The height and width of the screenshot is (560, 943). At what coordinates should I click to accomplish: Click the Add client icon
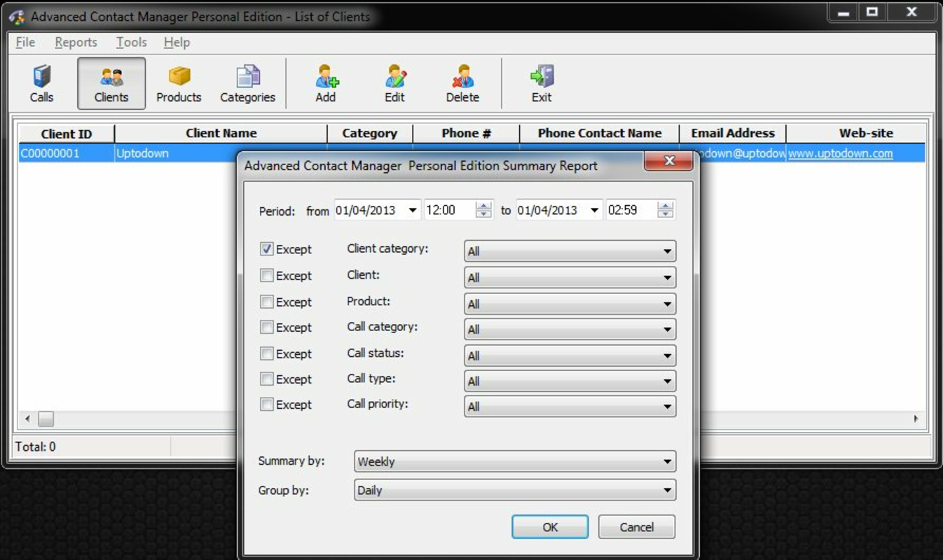[326, 83]
